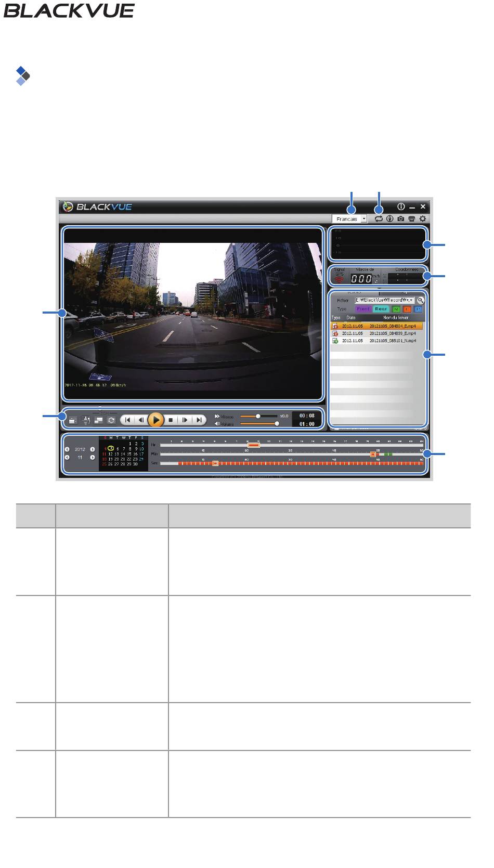
Task: Skip to the previous file
Action: [x=127, y=420]
